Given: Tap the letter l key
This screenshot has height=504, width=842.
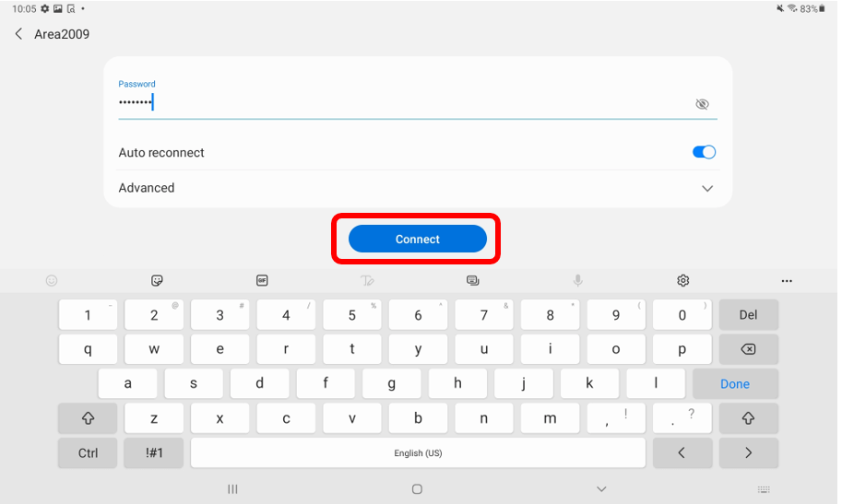Looking at the screenshot, I should point(656,384).
